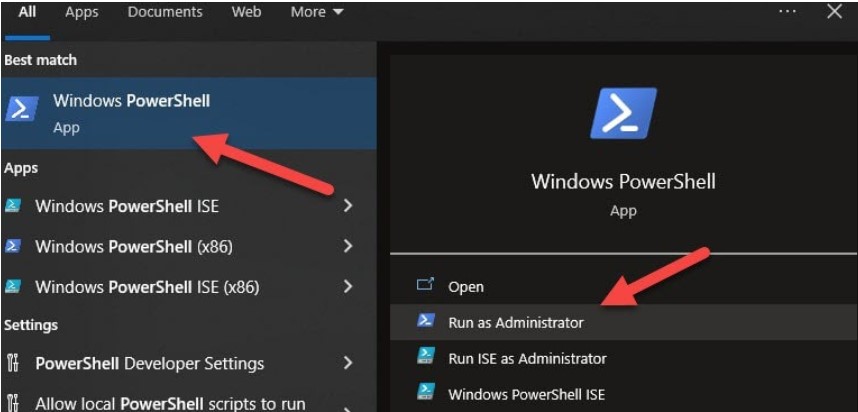Click the PowerShell ISE (x86) row icon

tap(13, 286)
